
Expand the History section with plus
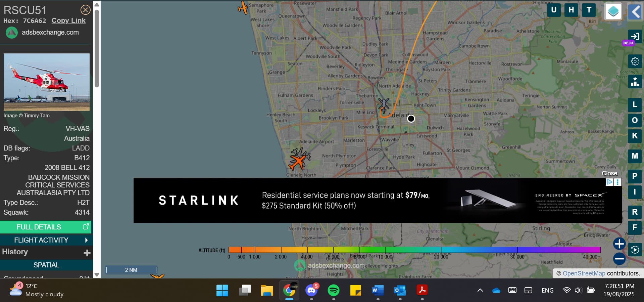coord(87,253)
